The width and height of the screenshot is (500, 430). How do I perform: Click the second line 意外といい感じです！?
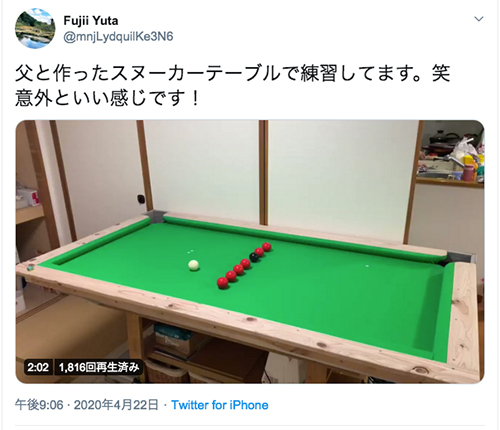click(107, 98)
